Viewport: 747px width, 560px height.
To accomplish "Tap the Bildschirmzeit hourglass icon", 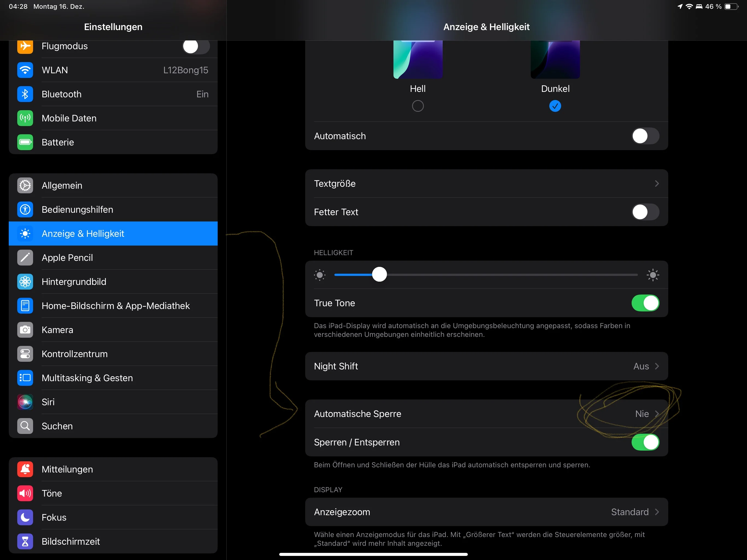I will coord(25,541).
